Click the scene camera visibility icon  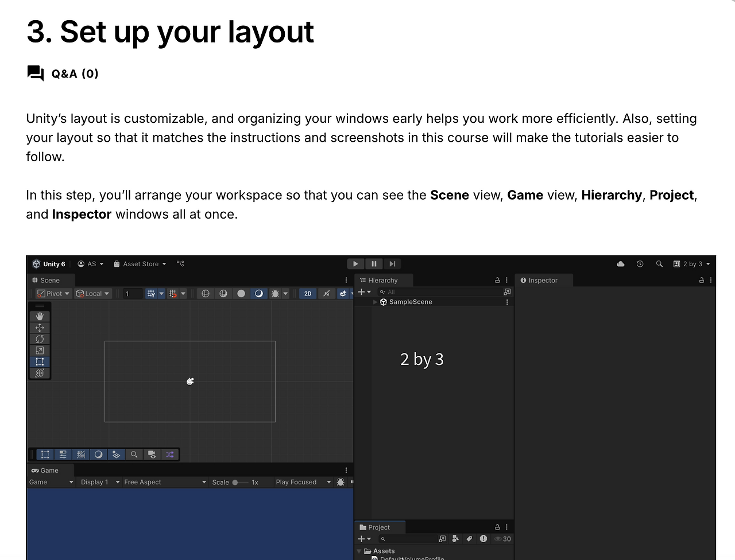click(x=152, y=454)
